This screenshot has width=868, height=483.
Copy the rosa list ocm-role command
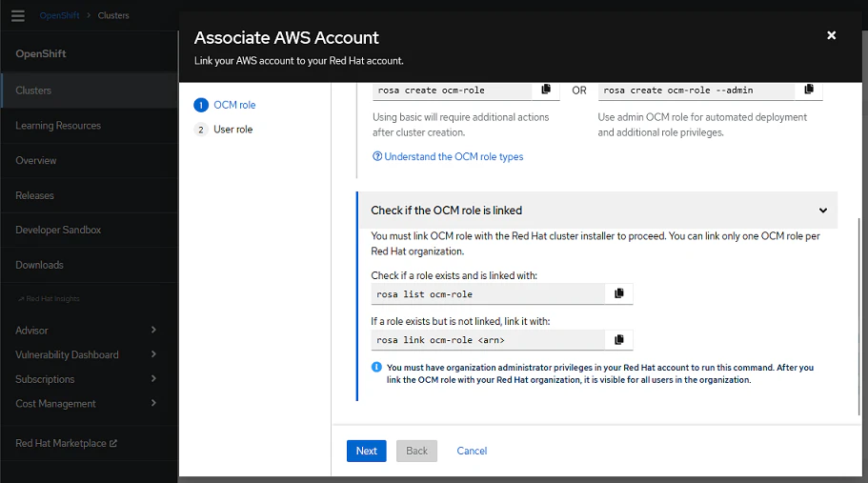click(x=619, y=293)
